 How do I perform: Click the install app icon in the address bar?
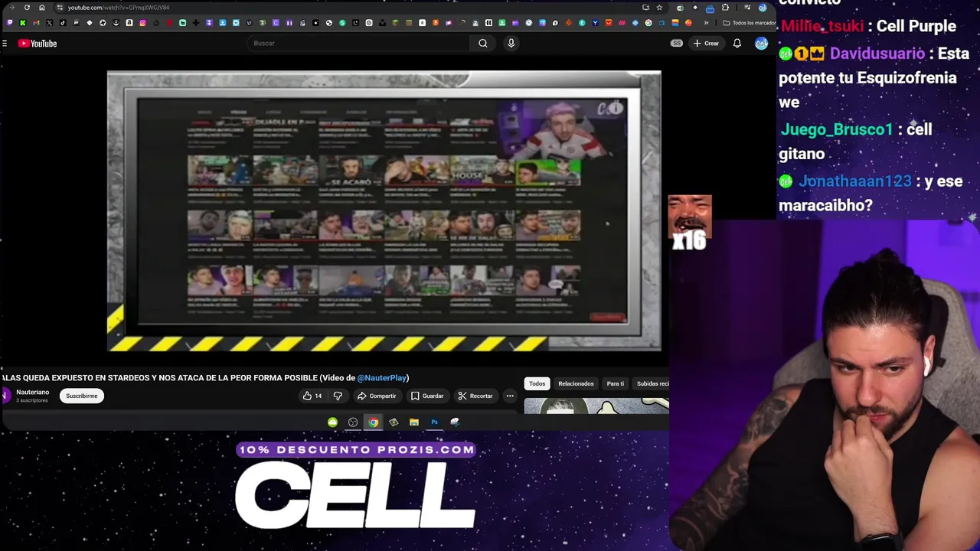pos(645,8)
